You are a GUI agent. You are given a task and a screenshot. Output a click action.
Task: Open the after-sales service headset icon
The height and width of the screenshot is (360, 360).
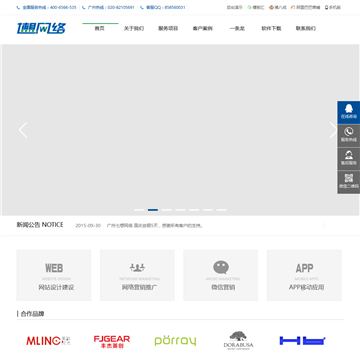tap(349, 159)
